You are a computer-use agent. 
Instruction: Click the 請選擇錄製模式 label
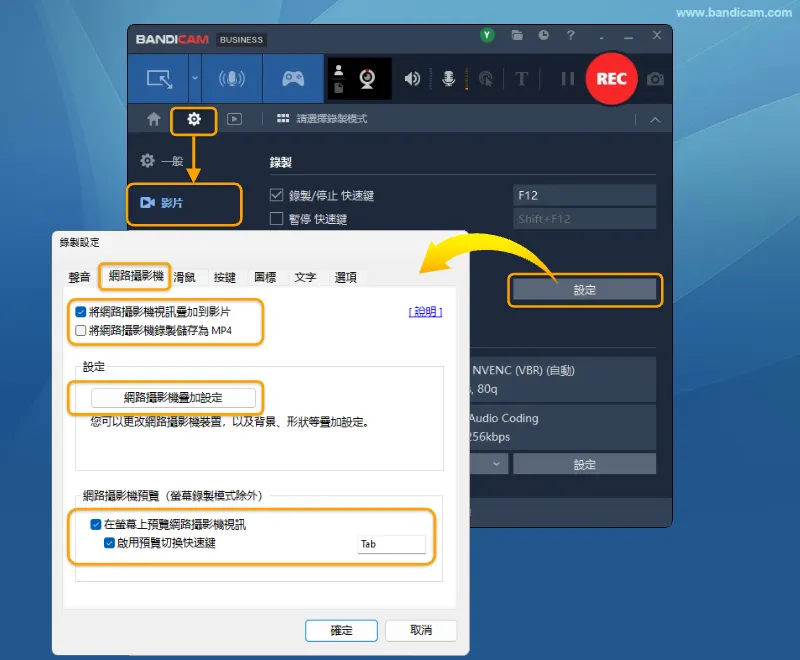click(x=332, y=119)
